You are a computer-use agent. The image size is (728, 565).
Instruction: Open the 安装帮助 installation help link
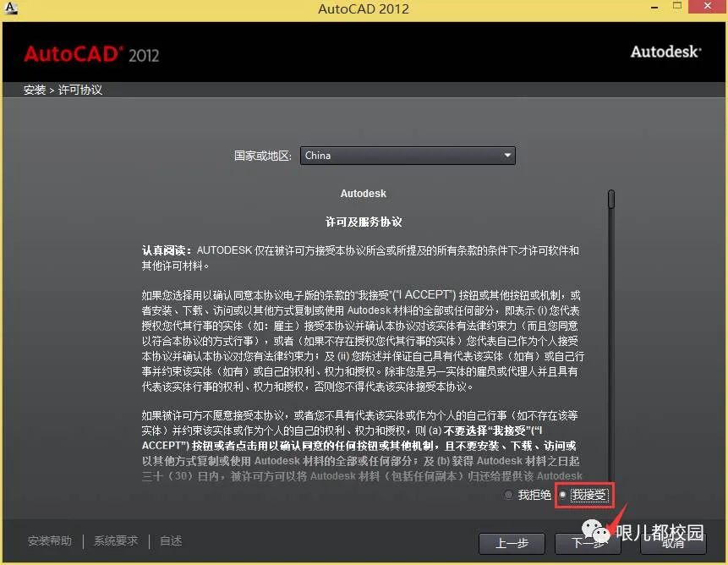pos(50,540)
